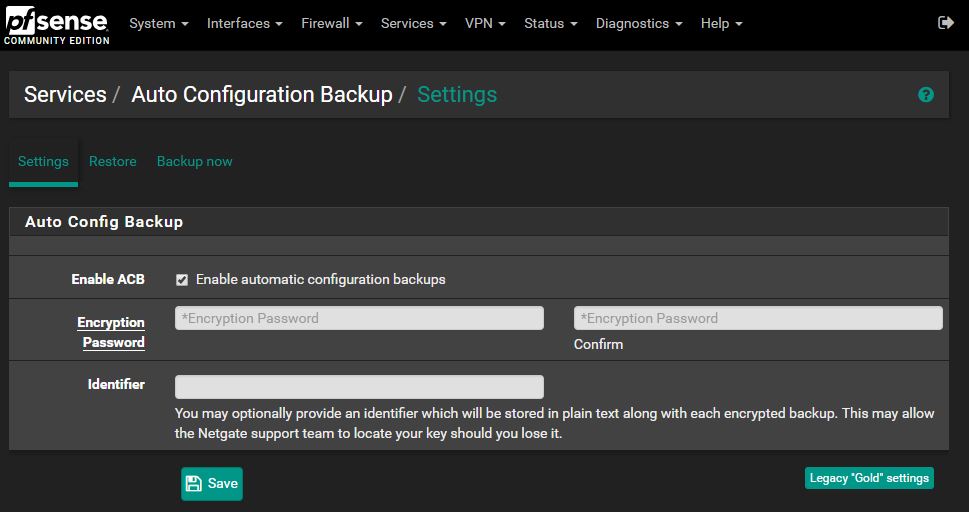Open the Status menu
The height and width of the screenshot is (512, 969).
[550, 23]
